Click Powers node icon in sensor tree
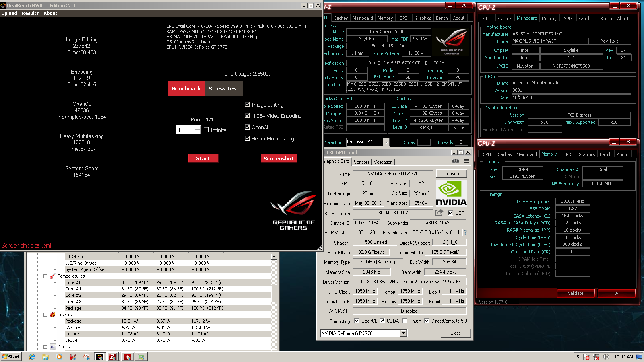644x362 pixels. pyautogui.click(x=52, y=315)
